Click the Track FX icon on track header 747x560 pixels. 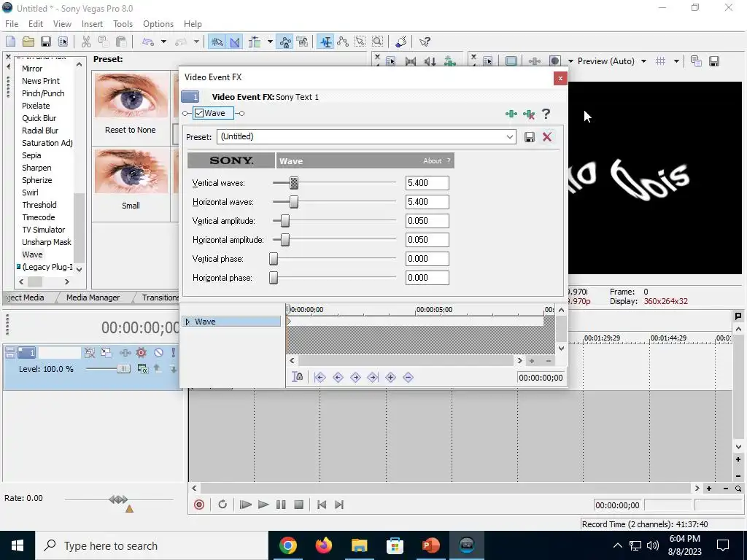125,353
